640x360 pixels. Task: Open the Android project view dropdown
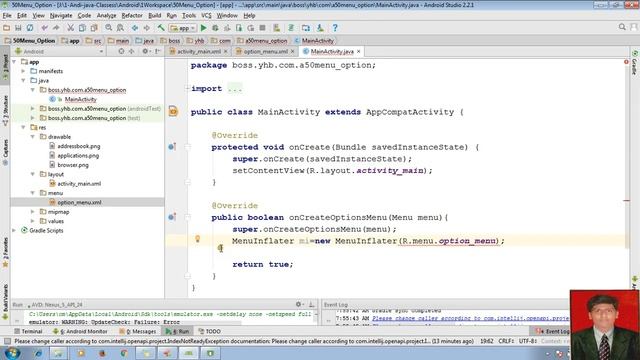click(x=59, y=51)
